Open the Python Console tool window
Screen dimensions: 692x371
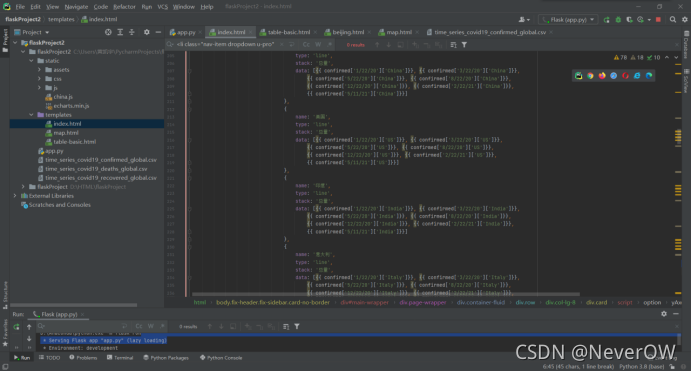click(221, 358)
